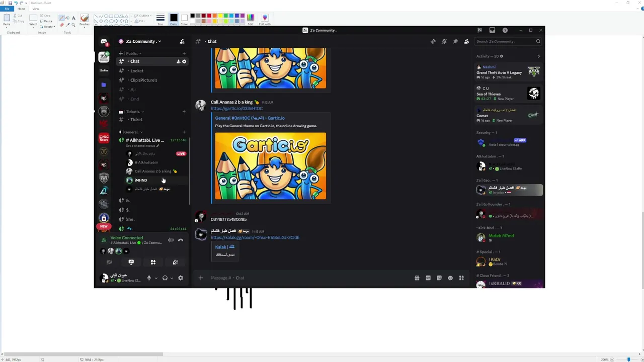This screenshot has width=644, height=362.
Task: Open Discord direct messages home icon
Action: pyautogui.click(x=104, y=41)
